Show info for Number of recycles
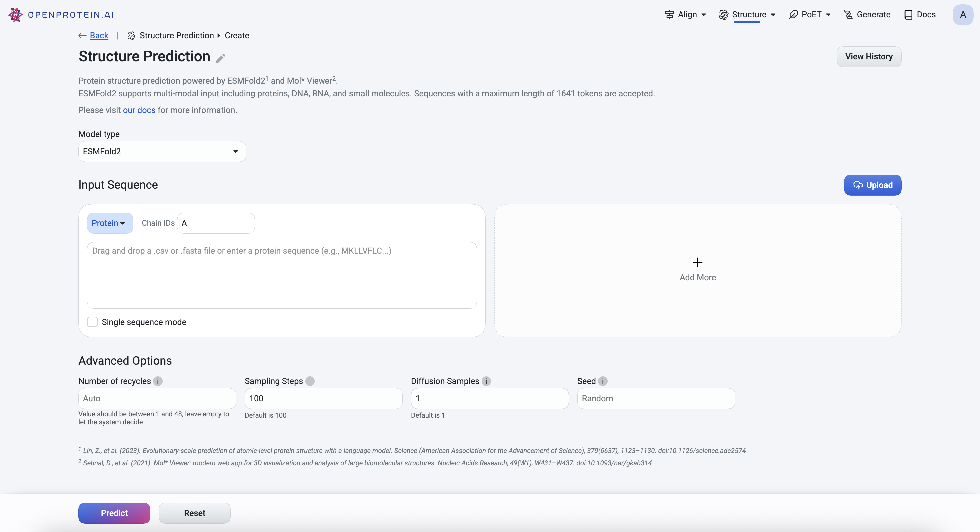The image size is (980, 532). [x=158, y=381]
